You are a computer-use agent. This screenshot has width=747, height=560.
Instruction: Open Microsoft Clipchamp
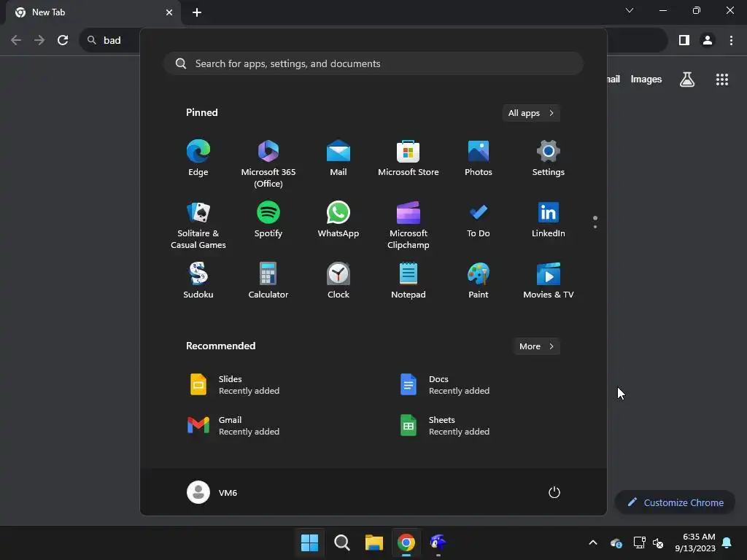click(x=409, y=225)
